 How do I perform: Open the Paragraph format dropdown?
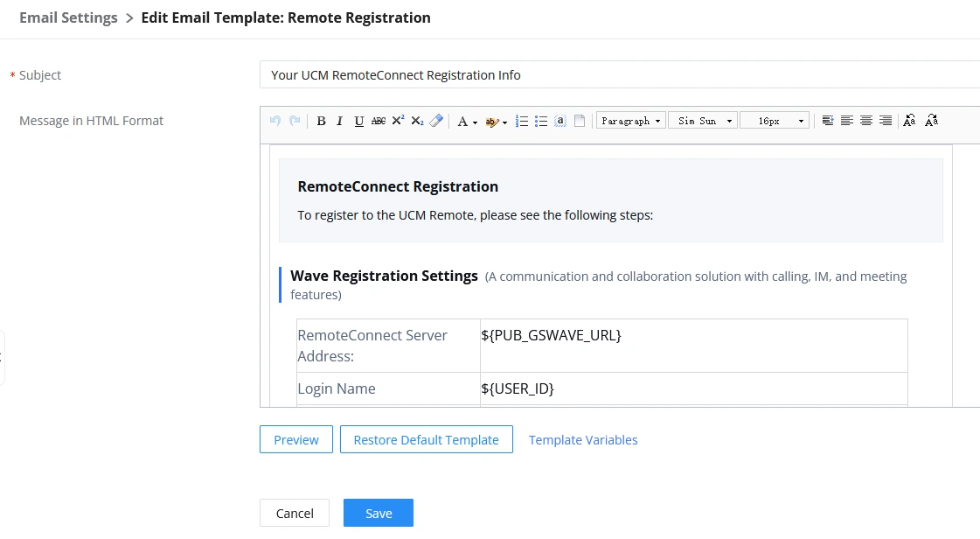630,121
